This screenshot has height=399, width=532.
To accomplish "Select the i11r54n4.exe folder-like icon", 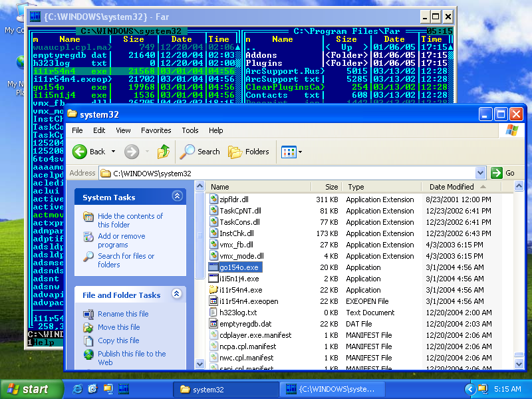I will click(x=213, y=290).
